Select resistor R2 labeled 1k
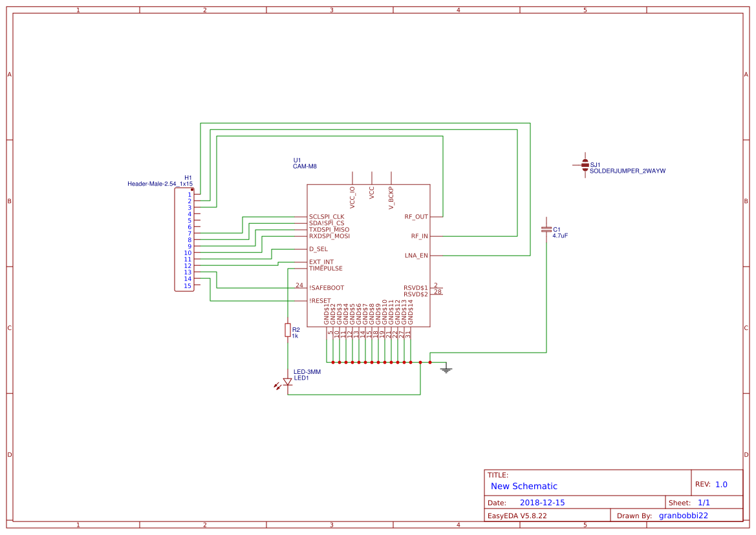 (286, 330)
